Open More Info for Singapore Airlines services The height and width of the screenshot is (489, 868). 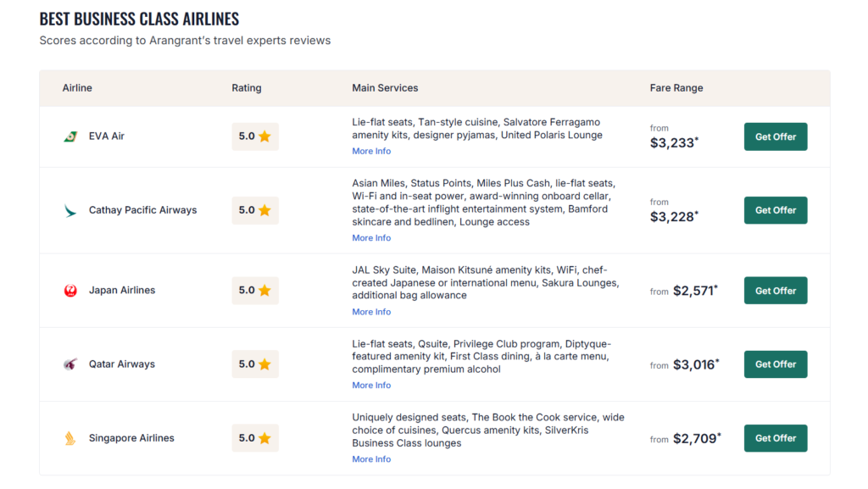(x=371, y=459)
